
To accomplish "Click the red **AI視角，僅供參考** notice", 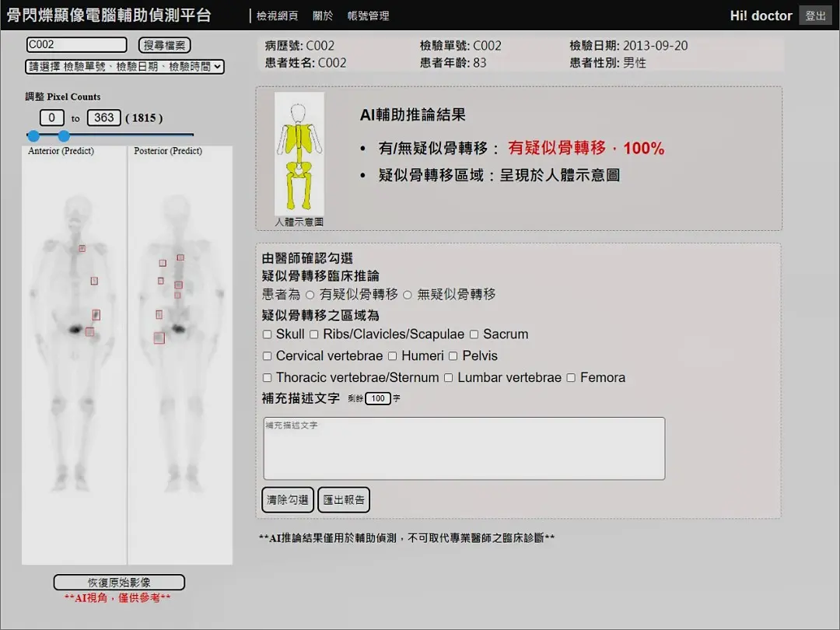I will pos(117,598).
